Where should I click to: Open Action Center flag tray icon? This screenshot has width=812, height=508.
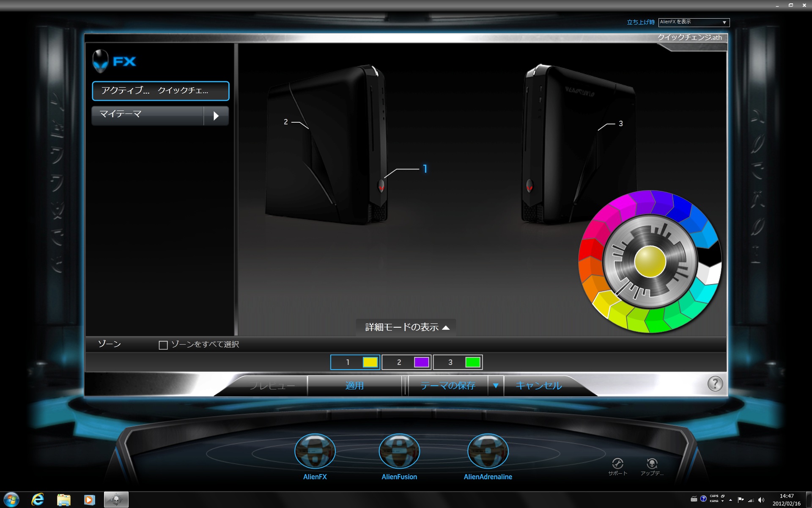pos(741,500)
